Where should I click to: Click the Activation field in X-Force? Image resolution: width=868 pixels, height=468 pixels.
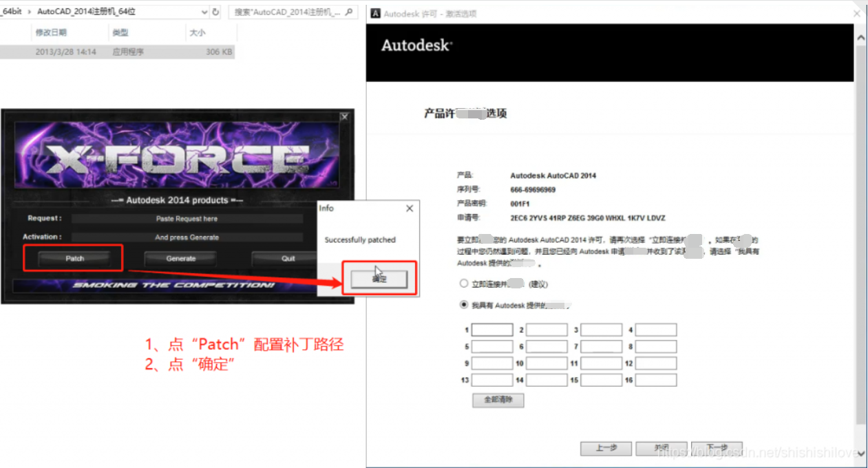[x=187, y=237]
